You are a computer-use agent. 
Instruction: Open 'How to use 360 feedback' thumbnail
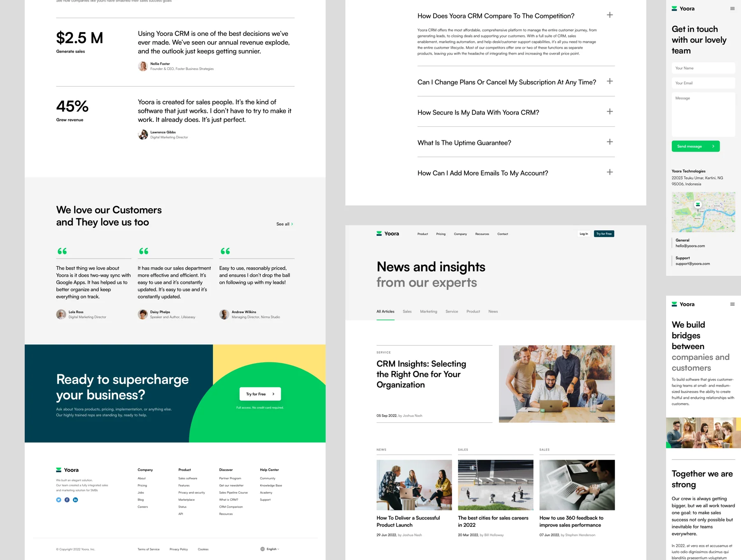(x=577, y=485)
